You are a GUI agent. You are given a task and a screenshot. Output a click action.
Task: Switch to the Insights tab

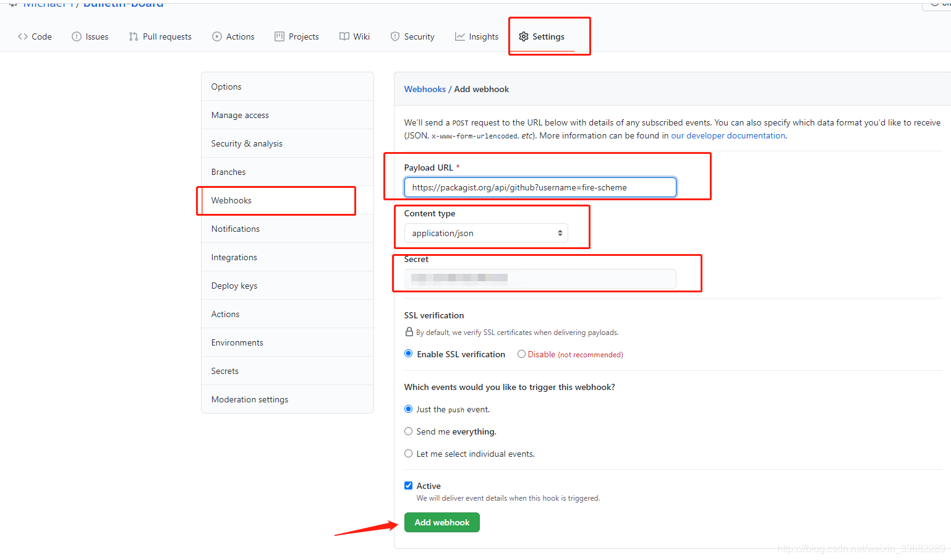[x=477, y=36]
